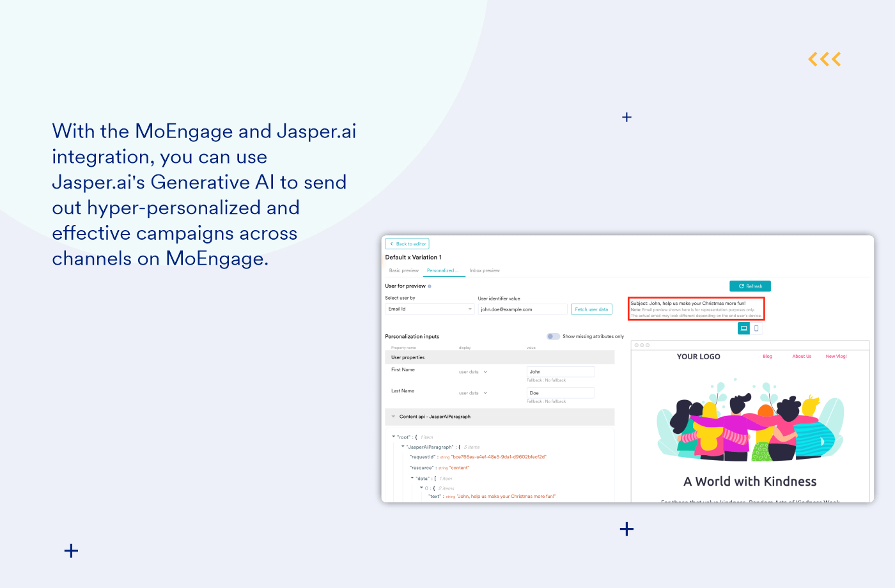Viewport: 895px width, 588px height.
Task: Click the Blog link in email preview
Action: 767,357
